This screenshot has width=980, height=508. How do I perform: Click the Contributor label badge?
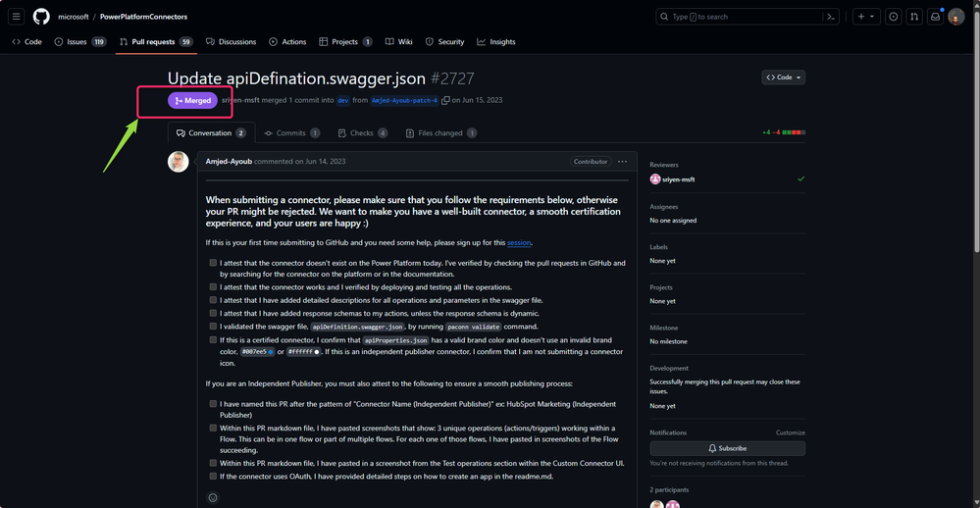(590, 161)
